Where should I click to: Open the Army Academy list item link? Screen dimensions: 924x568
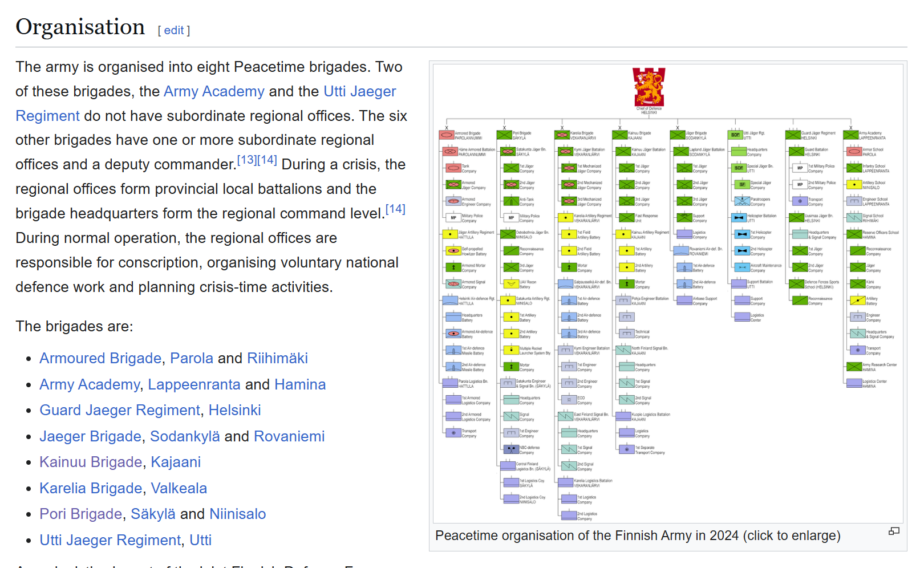pos(90,384)
